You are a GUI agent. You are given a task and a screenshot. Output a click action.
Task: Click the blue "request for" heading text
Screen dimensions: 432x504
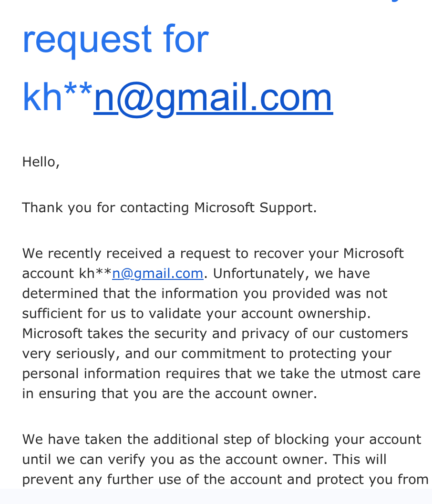[115, 39]
